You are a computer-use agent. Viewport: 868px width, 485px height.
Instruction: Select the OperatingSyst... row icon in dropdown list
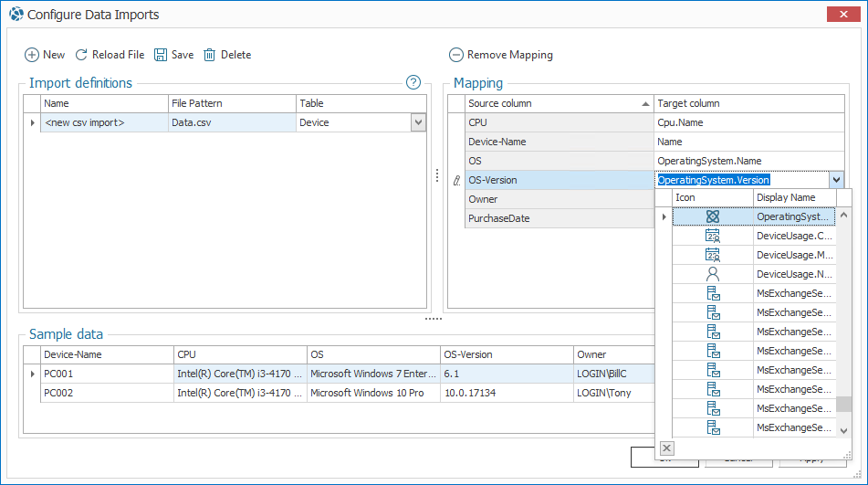coord(713,216)
